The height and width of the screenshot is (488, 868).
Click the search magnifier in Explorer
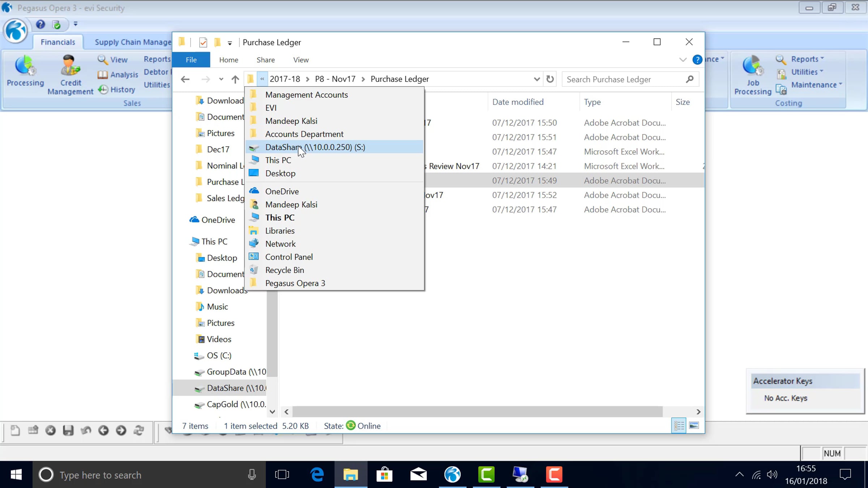point(690,79)
